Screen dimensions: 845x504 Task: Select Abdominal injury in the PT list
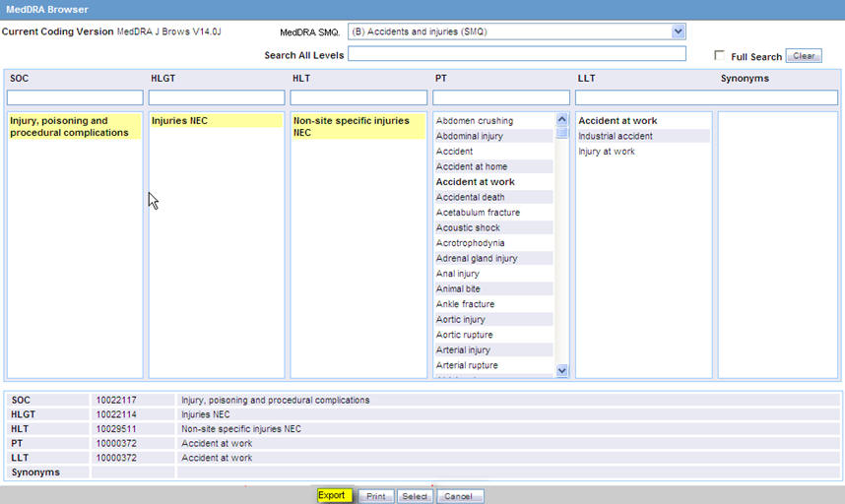[470, 136]
